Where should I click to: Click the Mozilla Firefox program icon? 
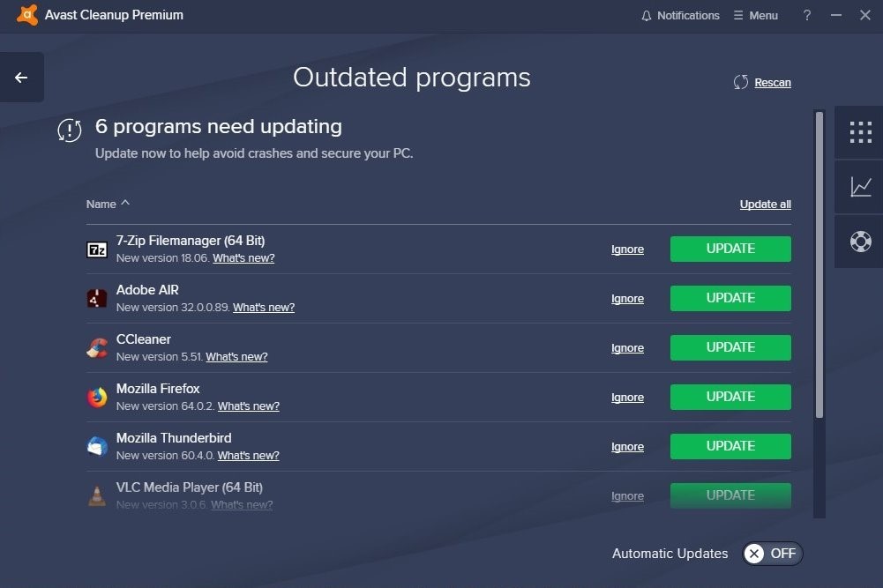coord(97,396)
